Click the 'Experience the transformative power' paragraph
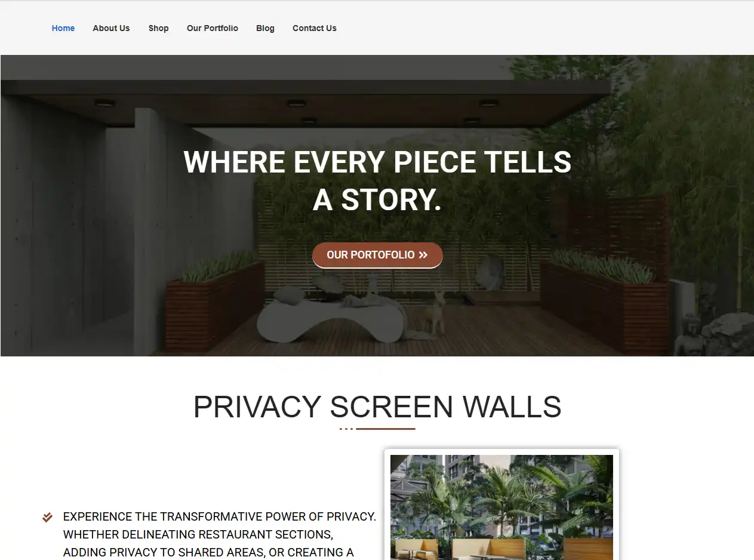754x560 pixels. [x=220, y=534]
